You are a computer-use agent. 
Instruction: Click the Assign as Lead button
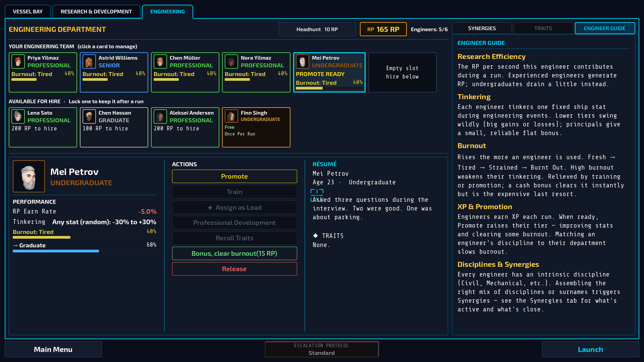point(234,207)
